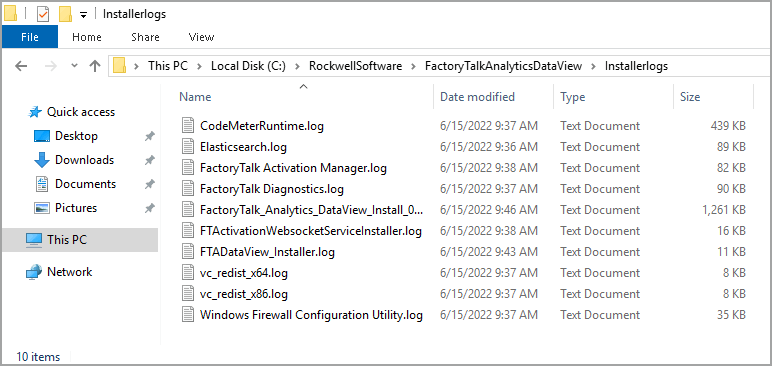Click the Properties icon in title bar
This screenshot has width=772, height=366.
pyautogui.click(x=43, y=14)
